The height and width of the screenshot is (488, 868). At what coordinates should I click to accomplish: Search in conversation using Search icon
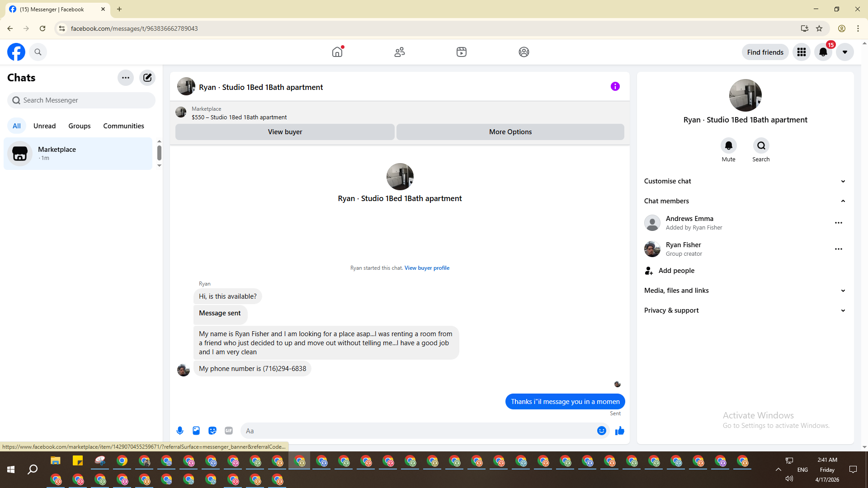(761, 145)
